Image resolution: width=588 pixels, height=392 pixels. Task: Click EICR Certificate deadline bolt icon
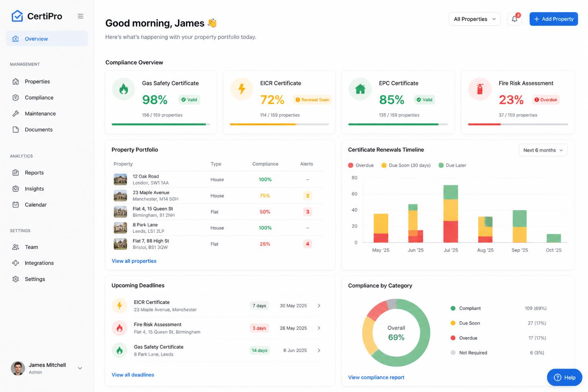click(x=119, y=305)
